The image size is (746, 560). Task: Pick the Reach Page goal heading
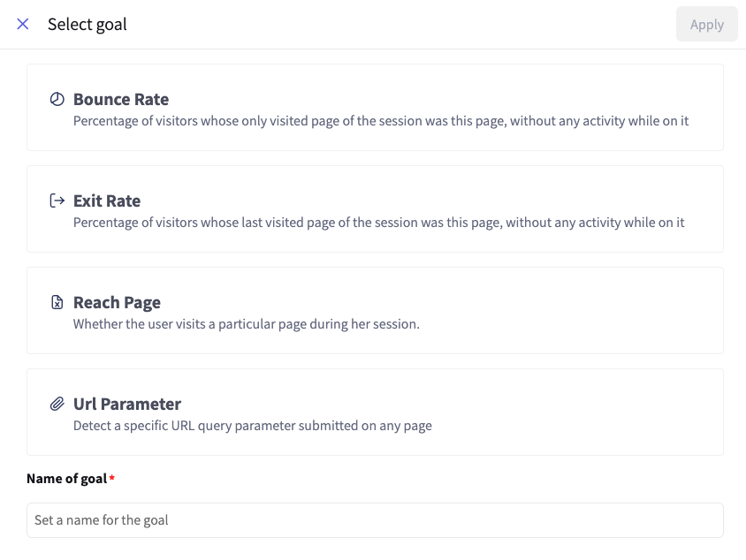(x=117, y=303)
